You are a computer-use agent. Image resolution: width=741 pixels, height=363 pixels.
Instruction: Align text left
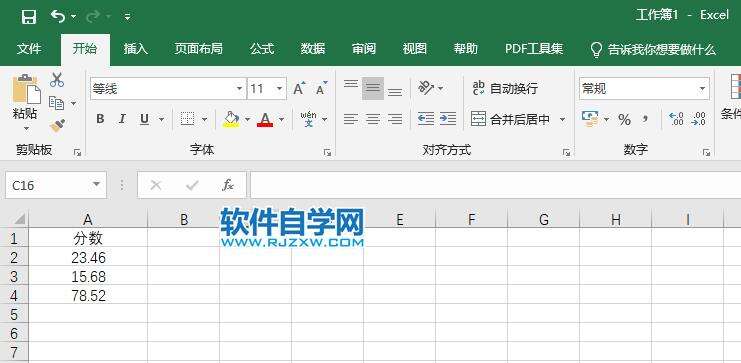tap(351, 119)
